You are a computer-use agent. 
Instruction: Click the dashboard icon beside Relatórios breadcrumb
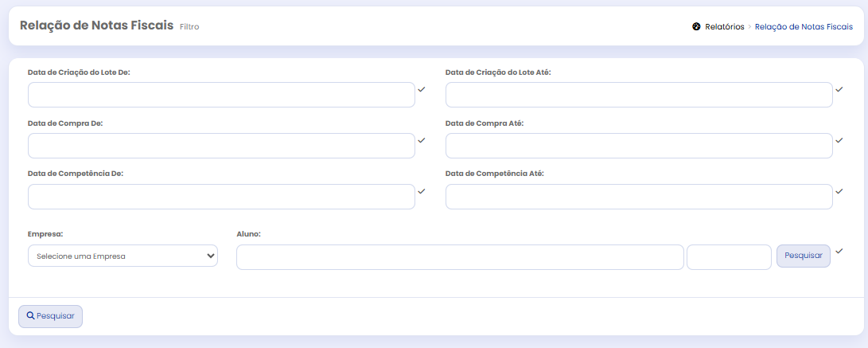696,26
